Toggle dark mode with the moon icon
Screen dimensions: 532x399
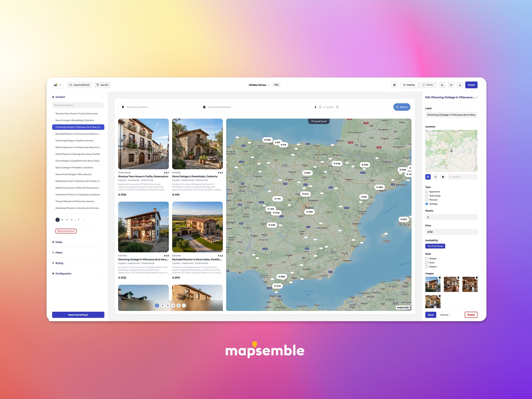pyautogui.click(x=442, y=85)
